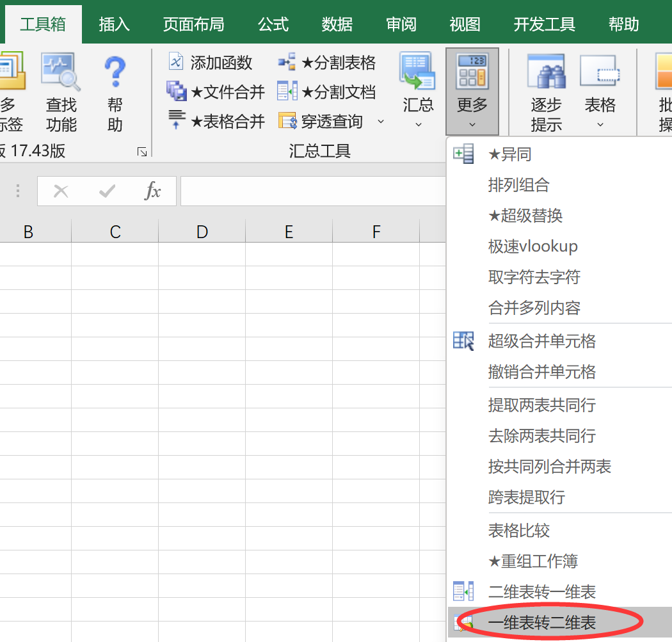The image size is (672, 642).
Task: Expand the 穿透查询 dropdown arrow
Action: [381, 122]
